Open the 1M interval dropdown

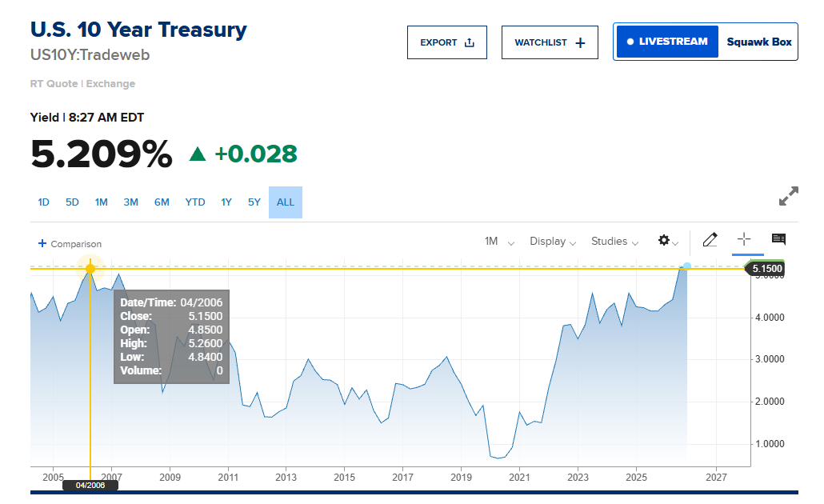[x=499, y=242]
